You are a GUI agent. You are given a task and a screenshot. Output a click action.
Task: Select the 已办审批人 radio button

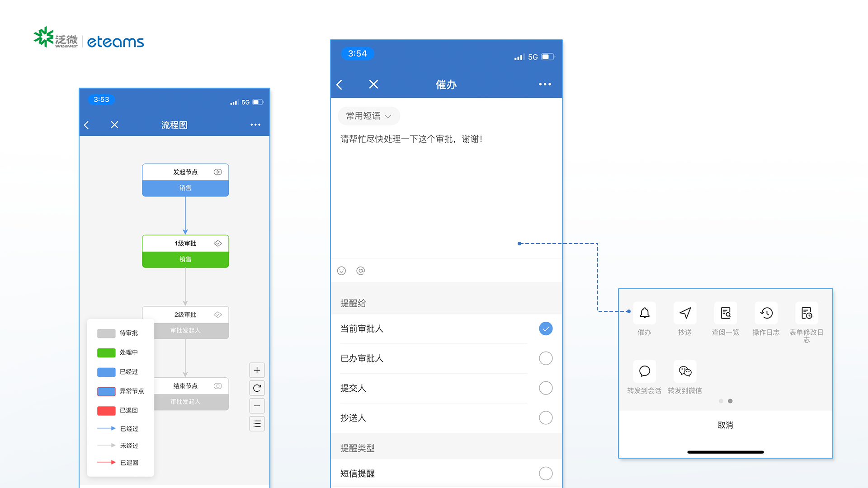546,358
